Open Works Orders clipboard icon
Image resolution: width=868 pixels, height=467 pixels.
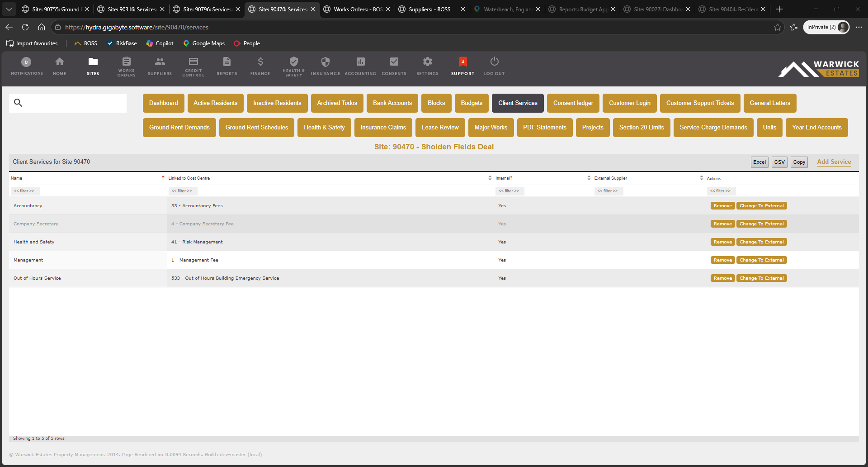click(x=127, y=61)
